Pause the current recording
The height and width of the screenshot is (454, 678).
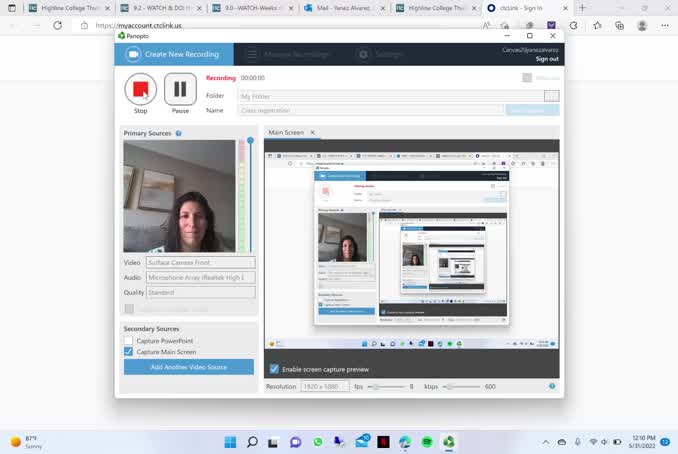[x=180, y=89]
